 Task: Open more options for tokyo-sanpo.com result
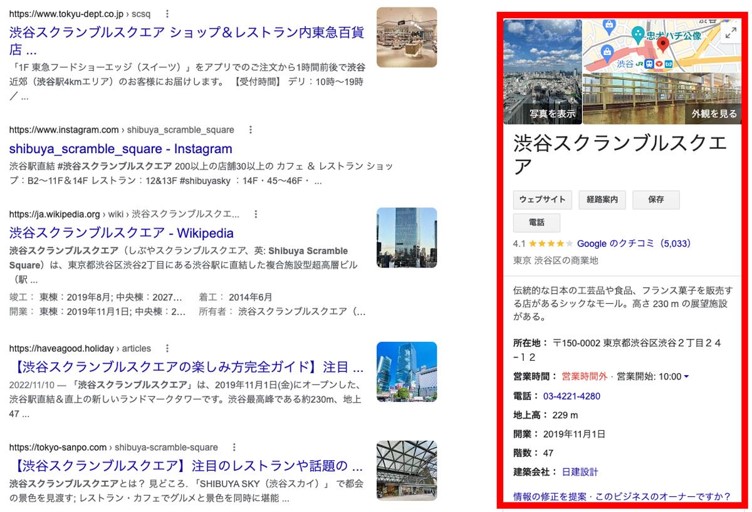[234, 447]
